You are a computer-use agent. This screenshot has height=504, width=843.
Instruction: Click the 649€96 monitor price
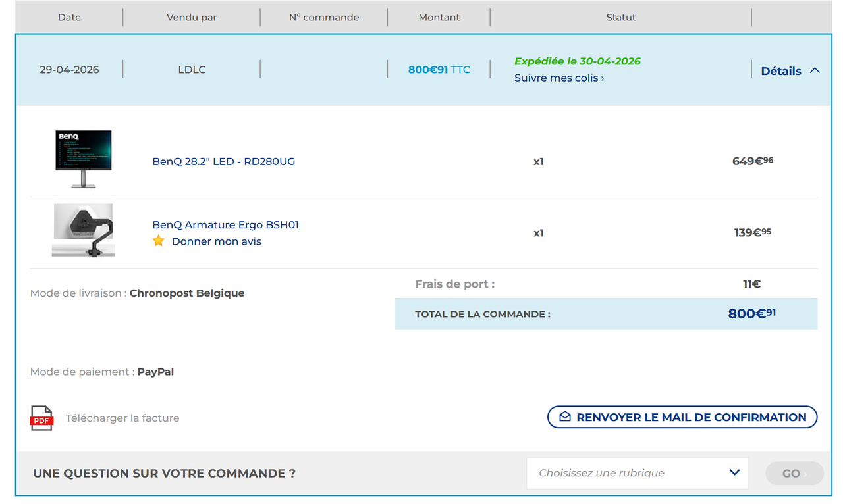point(753,161)
